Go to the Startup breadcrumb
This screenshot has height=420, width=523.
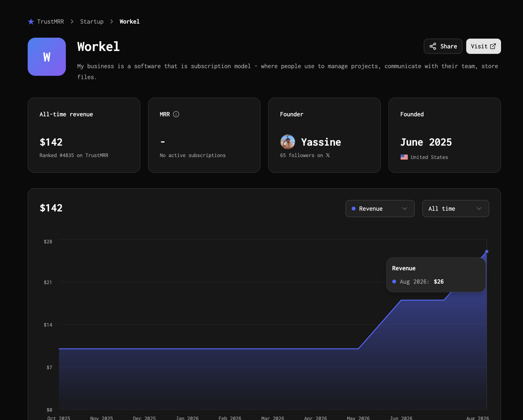[92, 21]
